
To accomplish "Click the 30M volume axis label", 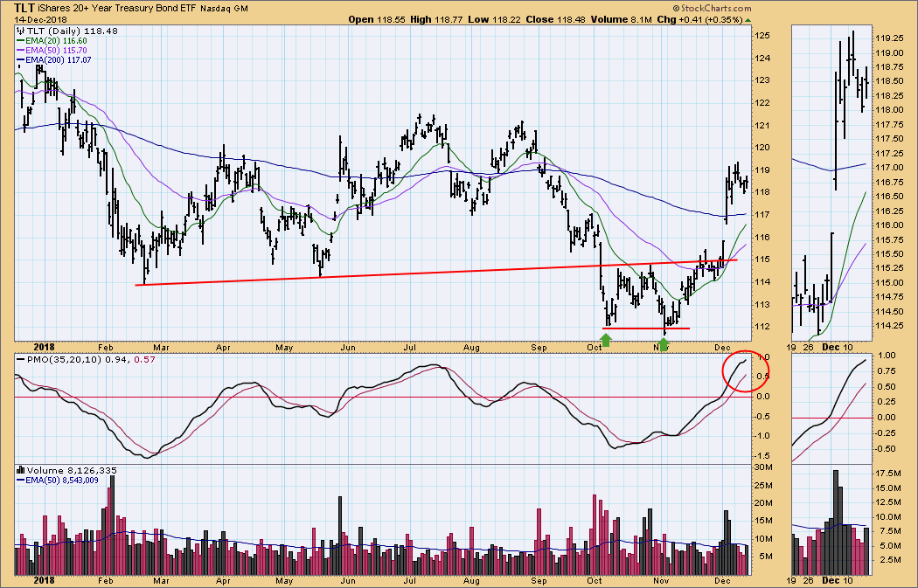I will pyautogui.click(x=762, y=467).
